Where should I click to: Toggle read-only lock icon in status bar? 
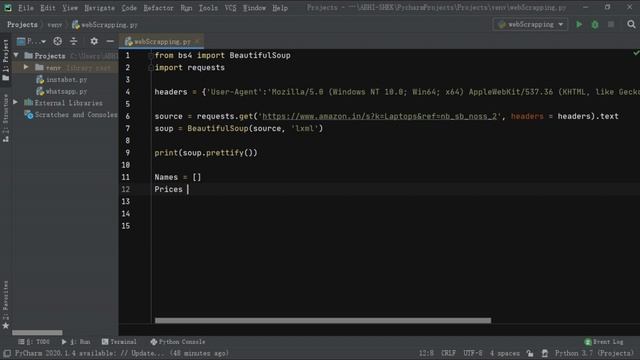(x=530, y=353)
